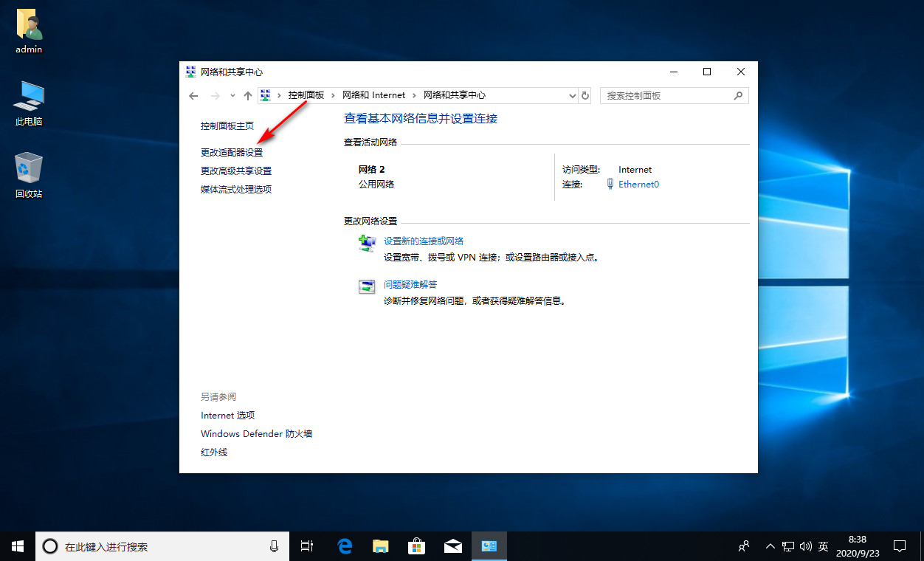The height and width of the screenshot is (561, 924).
Task: Launch the Microsoft Store app
Action: pyautogui.click(x=416, y=546)
